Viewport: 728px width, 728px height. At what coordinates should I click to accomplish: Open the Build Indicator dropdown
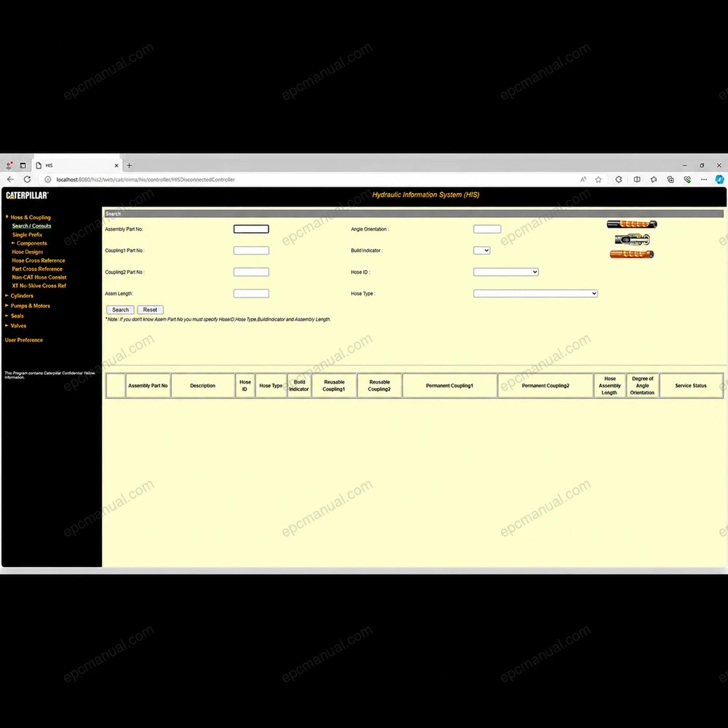coord(481,250)
